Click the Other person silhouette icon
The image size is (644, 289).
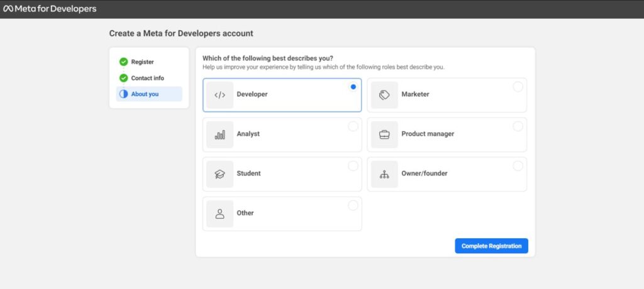(x=219, y=214)
